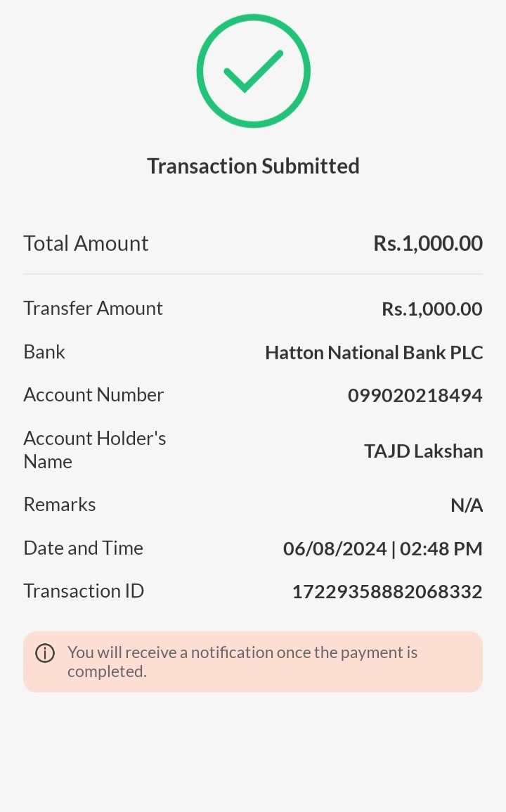Tap the Account Number label
The height and width of the screenshot is (812, 506).
click(93, 394)
